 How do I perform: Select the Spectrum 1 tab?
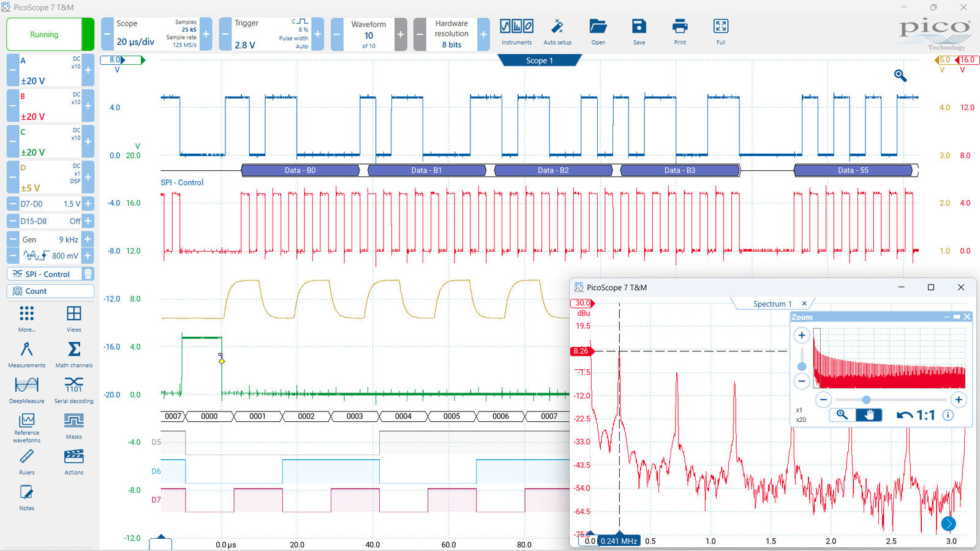click(772, 304)
